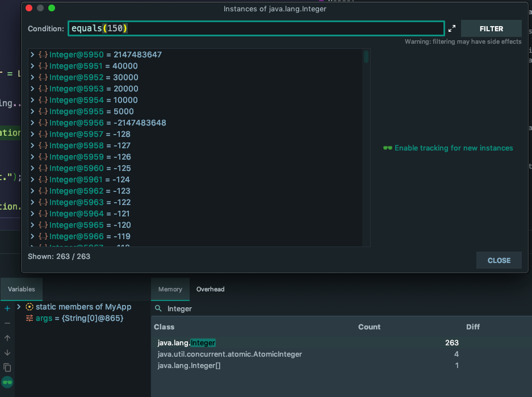This screenshot has width=532, height=397.
Task: Select java.util.concurrent.atomic.AtomicInteger row
Action: pyautogui.click(x=341, y=354)
